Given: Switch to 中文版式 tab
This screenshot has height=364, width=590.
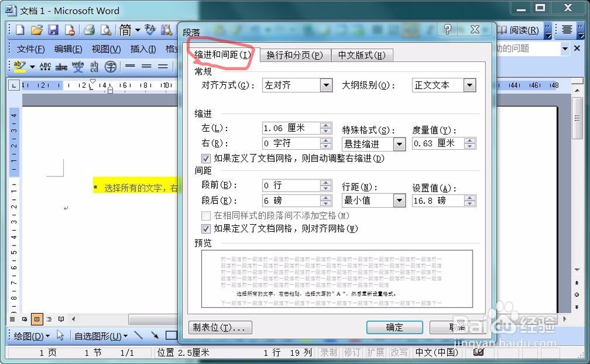Looking at the screenshot, I should coord(362,55).
